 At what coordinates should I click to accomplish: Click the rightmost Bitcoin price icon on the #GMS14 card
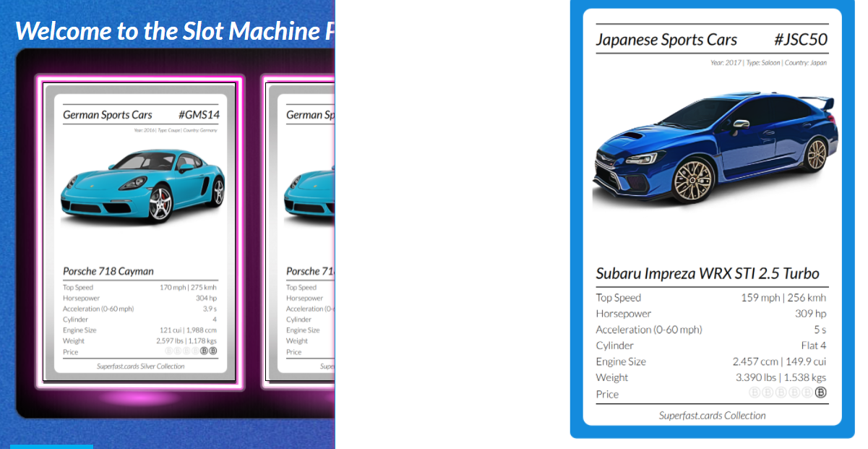coord(213,351)
